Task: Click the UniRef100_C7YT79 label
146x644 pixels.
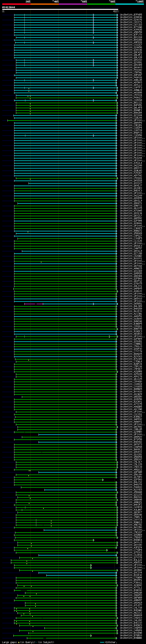Action: point(131,352)
